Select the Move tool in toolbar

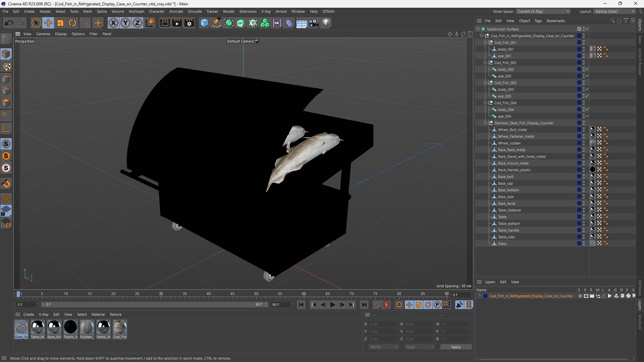click(48, 23)
